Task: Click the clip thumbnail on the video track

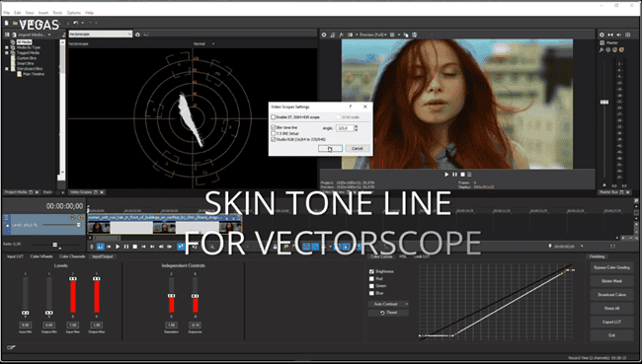Action: 99,228
